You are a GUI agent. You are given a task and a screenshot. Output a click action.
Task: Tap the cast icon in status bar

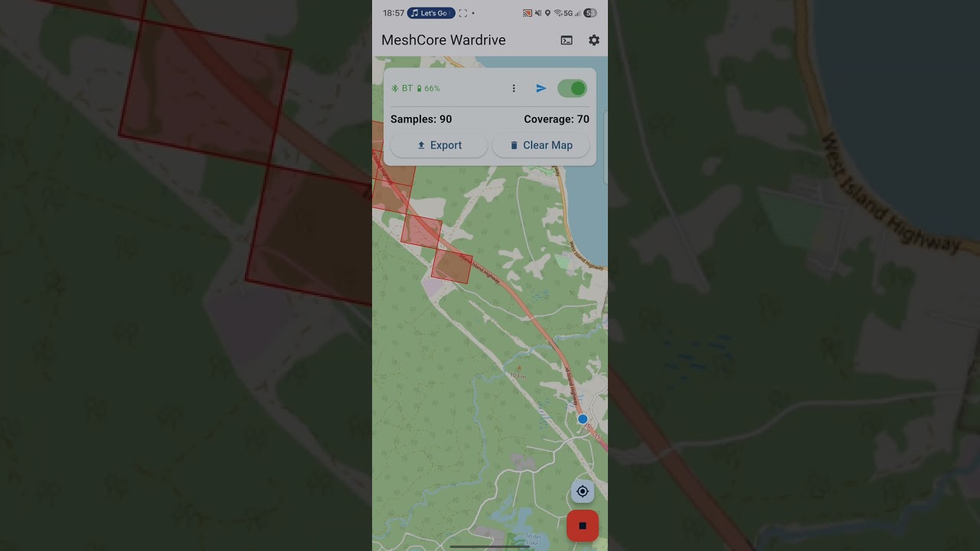tap(528, 13)
